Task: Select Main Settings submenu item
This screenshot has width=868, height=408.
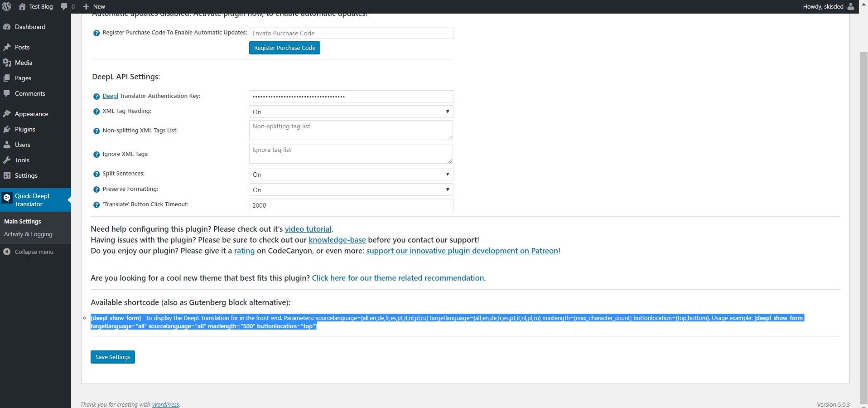Action: coord(23,221)
